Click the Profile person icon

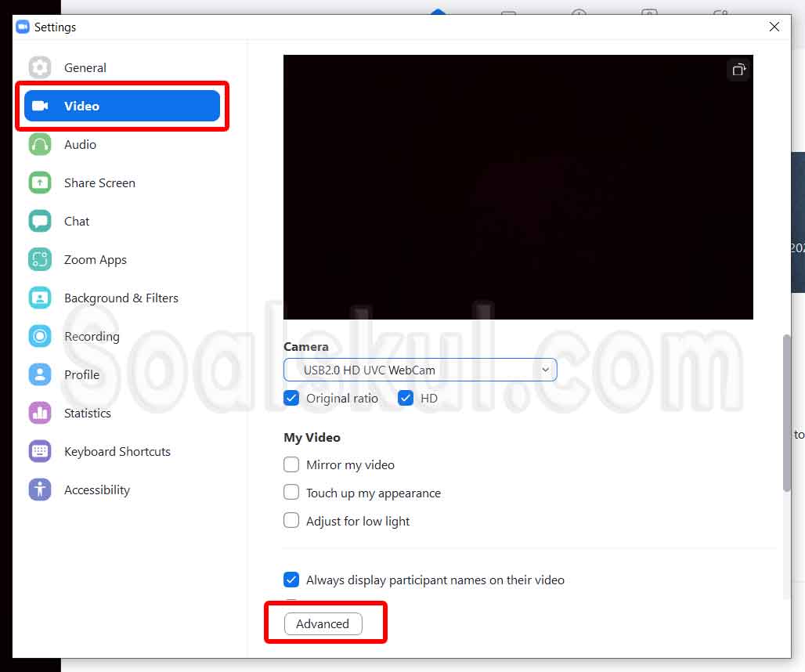pyautogui.click(x=39, y=374)
